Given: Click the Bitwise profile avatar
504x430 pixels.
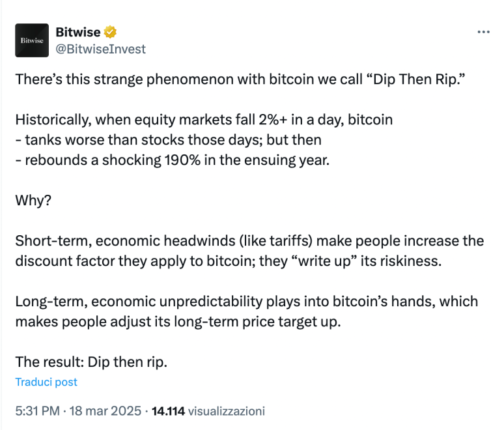Looking at the screenshot, I should pos(32,40).
